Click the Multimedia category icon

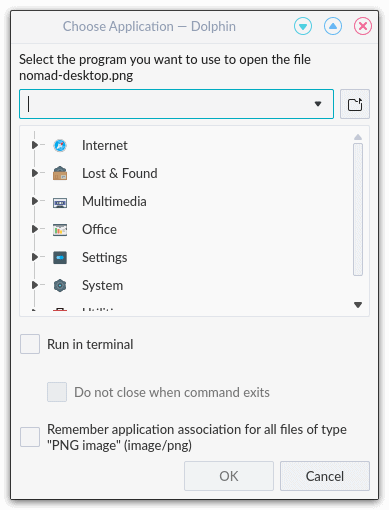pos(60,202)
